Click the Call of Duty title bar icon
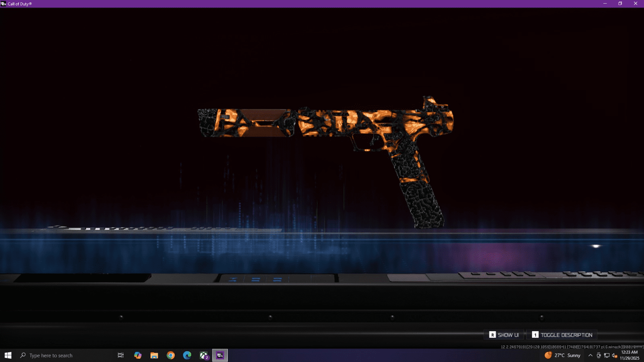This screenshot has height=362, width=644. point(3,4)
